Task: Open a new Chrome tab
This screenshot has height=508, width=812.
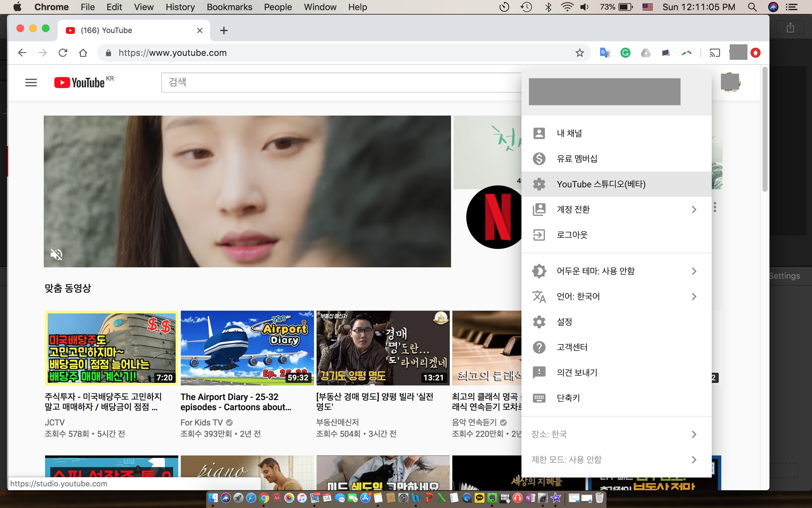Action: tap(224, 30)
